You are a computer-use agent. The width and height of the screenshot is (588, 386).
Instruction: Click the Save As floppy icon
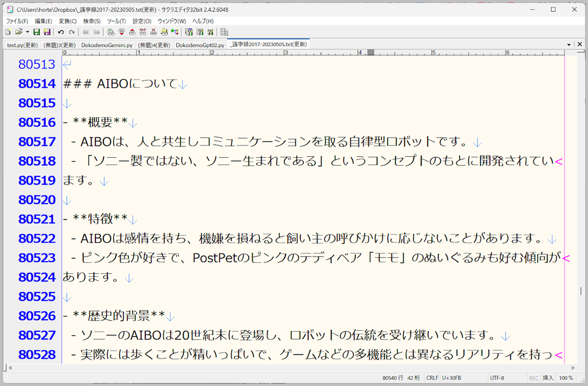pos(47,32)
